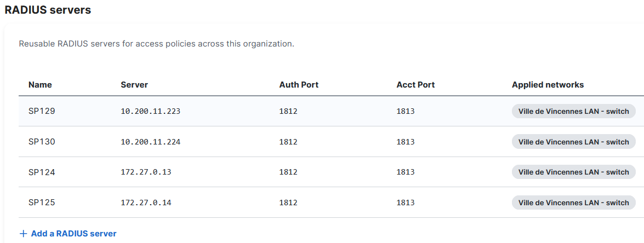Select the SP130 server row name
Viewport: 644px width, 243px height.
[x=42, y=142]
